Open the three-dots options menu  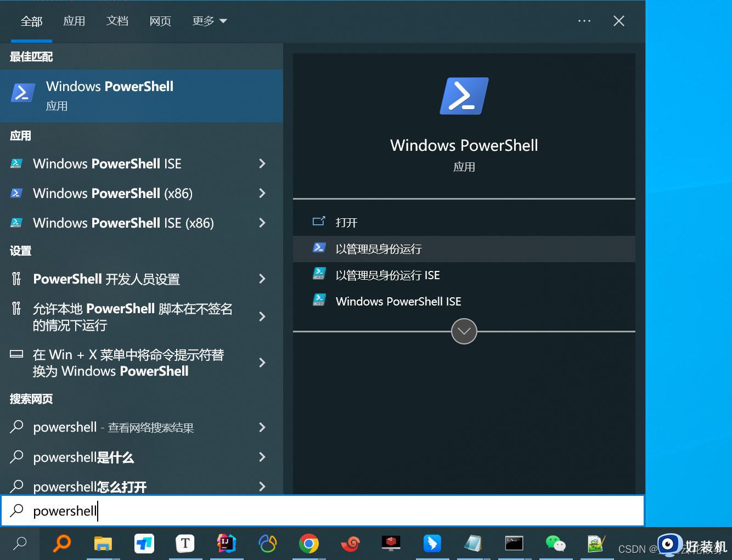pyautogui.click(x=584, y=21)
